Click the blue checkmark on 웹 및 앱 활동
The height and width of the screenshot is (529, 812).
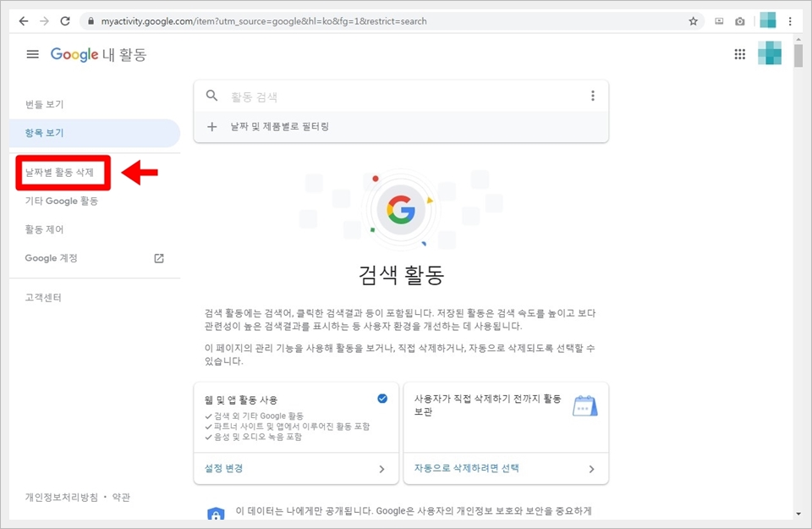382,399
